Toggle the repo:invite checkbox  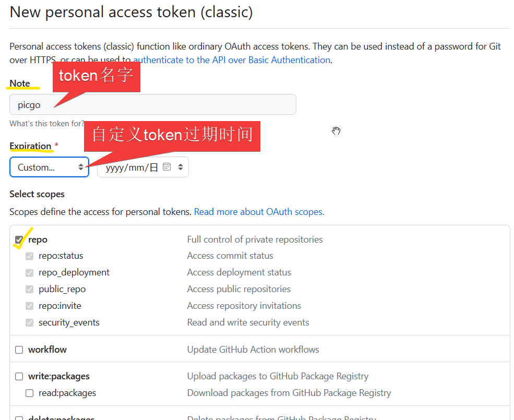pyautogui.click(x=30, y=306)
